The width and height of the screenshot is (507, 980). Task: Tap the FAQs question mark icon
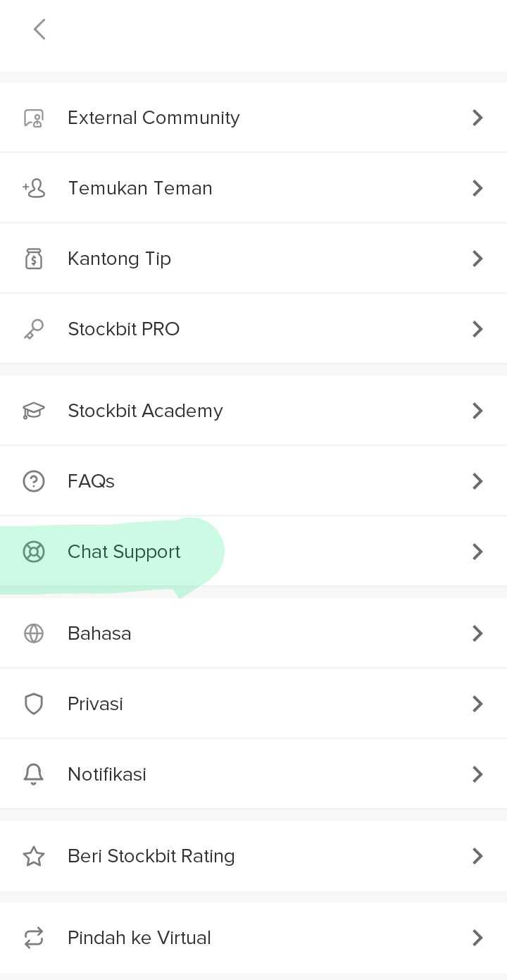(34, 481)
